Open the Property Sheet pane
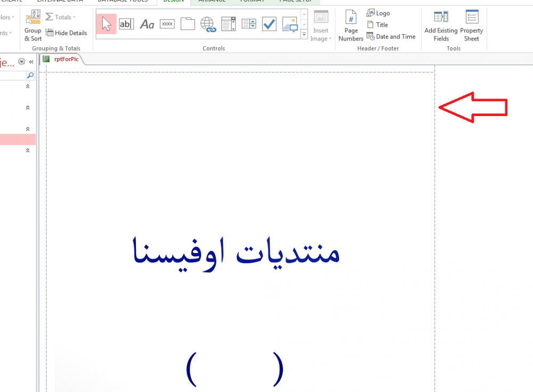The image size is (533, 392). pyautogui.click(x=472, y=26)
